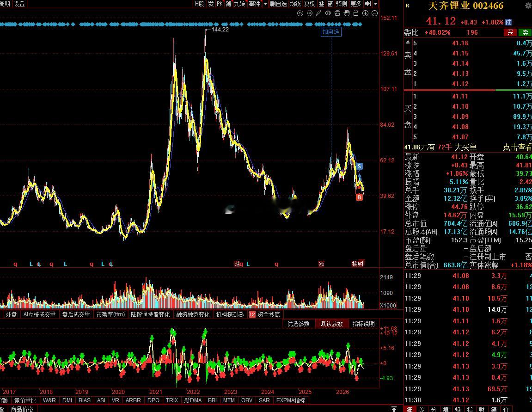Toggle 均线 moving average lines
This screenshot has width=532, height=412.
(295, 4)
